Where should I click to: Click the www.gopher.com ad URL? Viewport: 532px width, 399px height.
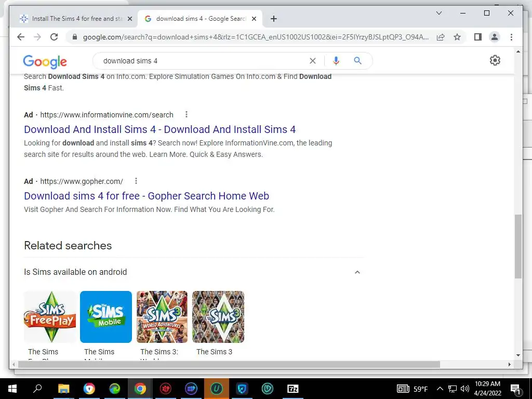82,181
